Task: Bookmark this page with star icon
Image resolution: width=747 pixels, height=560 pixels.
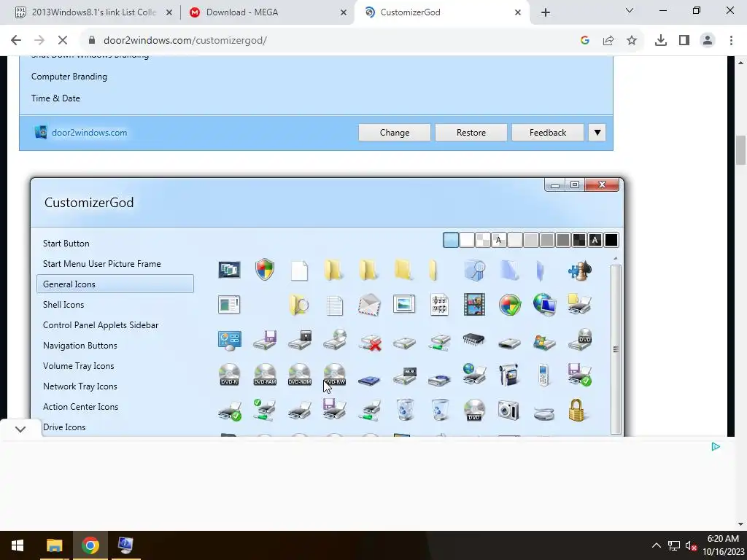Action: coord(632,41)
